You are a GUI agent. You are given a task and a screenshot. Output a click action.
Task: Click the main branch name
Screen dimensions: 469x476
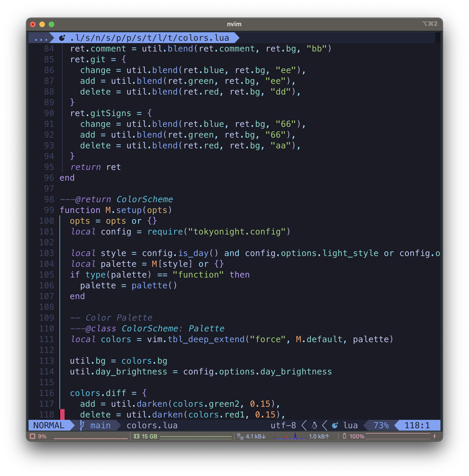click(100, 425)
